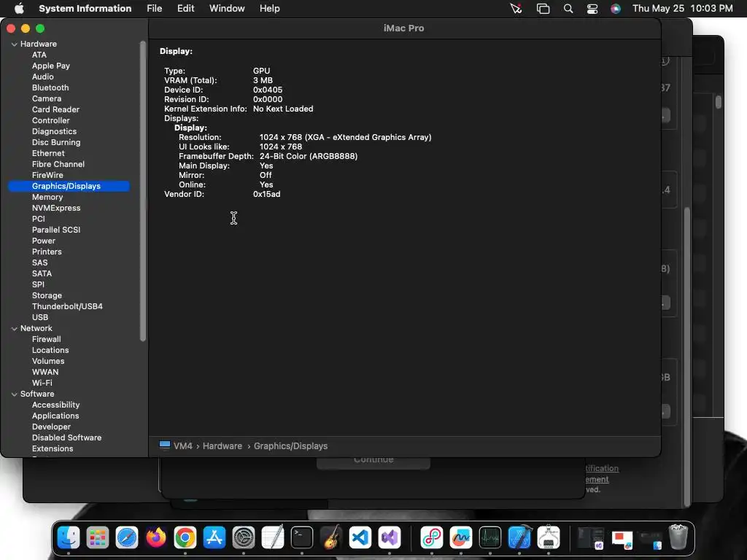This screenshot has height=560, width=747.
Task: Select Power in the sidebar
Action: [44, 241]
